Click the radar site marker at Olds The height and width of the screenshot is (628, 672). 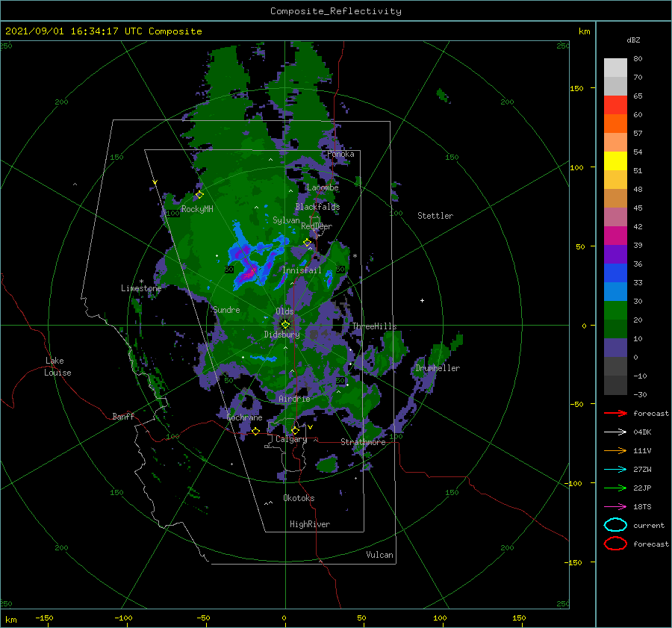click(x=285, y=325)
